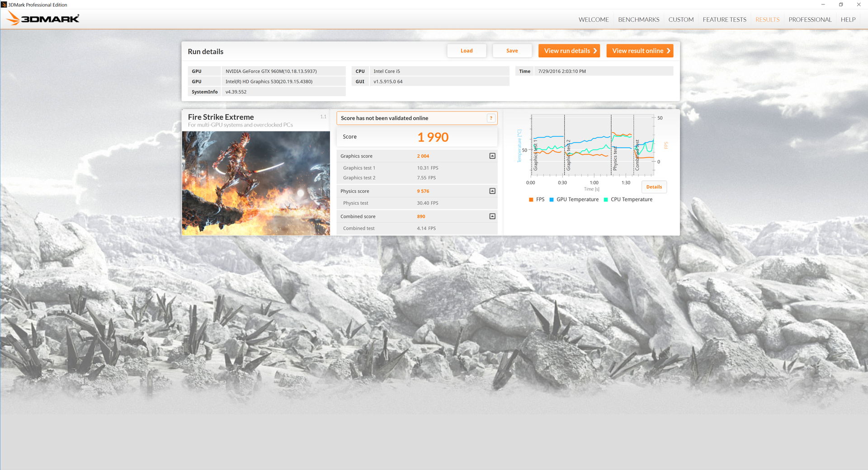
Task: Click the NVIDIA GeForce GTX 960M GPU field
Action: click(x=283, y=71)
